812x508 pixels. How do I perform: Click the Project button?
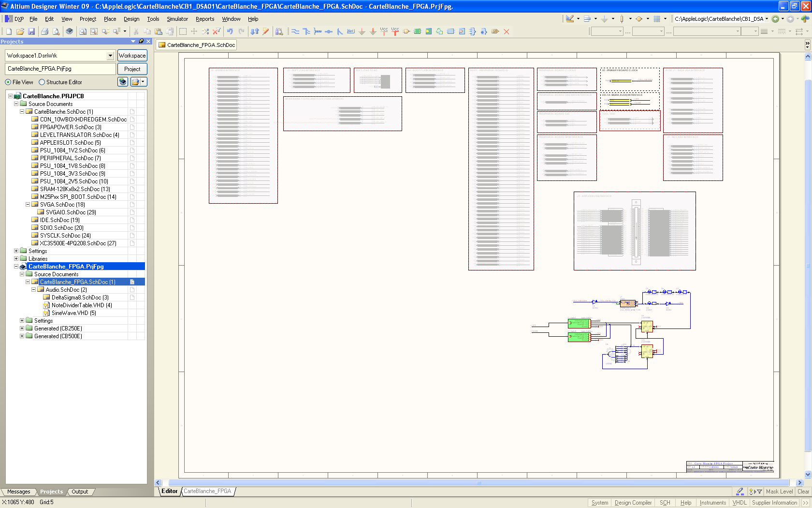pyautogui.click(x=132, y=69)
